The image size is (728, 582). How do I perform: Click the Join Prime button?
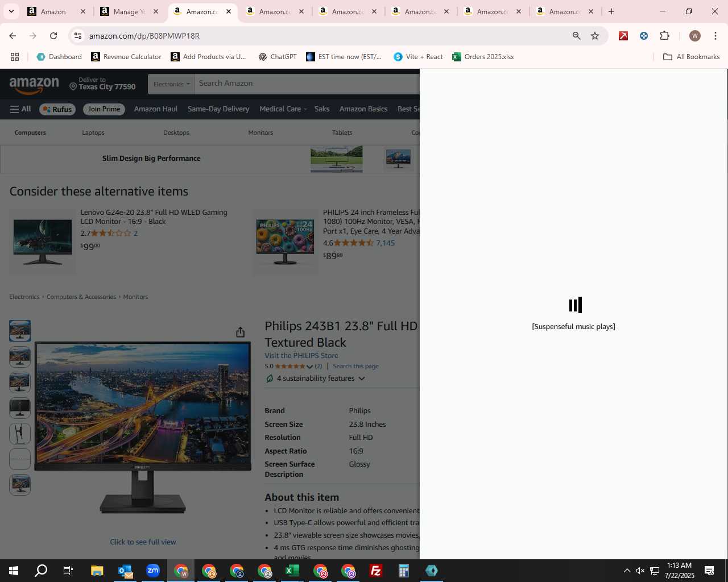coord(104,109)
